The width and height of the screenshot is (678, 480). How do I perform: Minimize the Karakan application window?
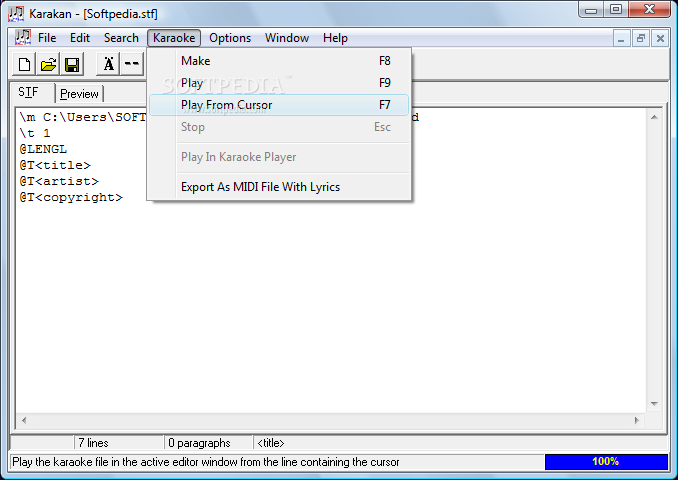[x=591, y=10]
